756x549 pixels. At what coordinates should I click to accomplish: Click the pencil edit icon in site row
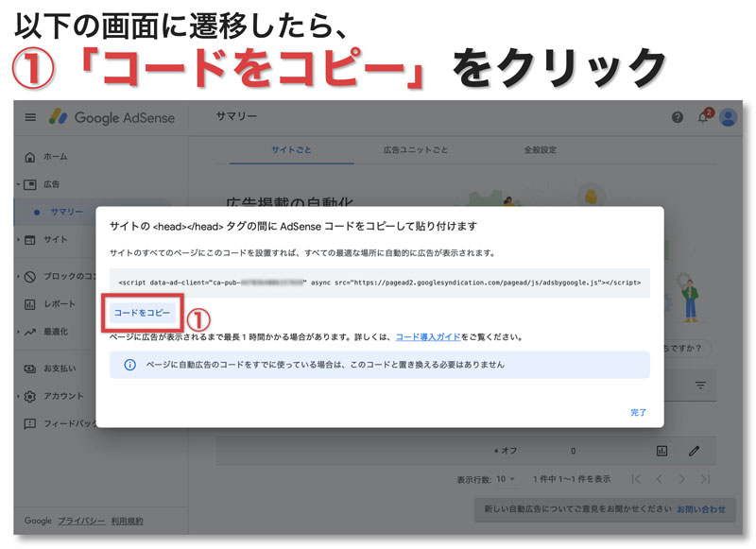[694, 451]
